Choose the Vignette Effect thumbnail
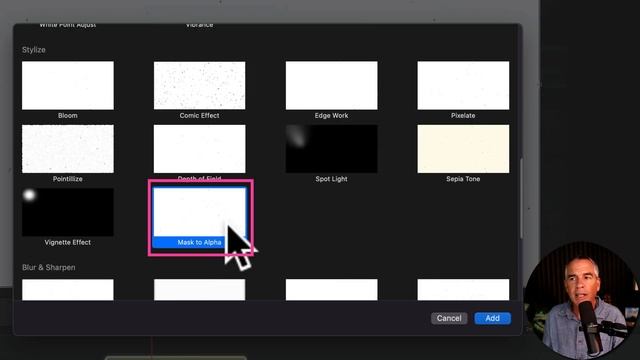The image size is (640, 360). [68, 212]
